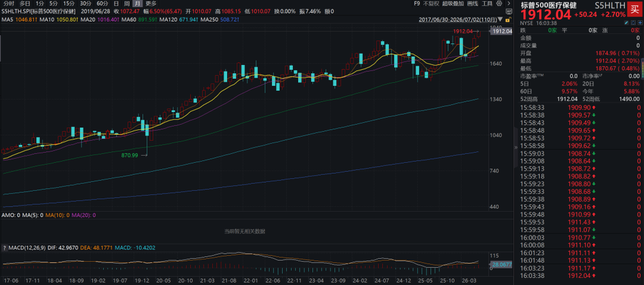Toggle the 不复权 adjustment option
Viewport: 644px width, 285px height.
click(431, 3)
